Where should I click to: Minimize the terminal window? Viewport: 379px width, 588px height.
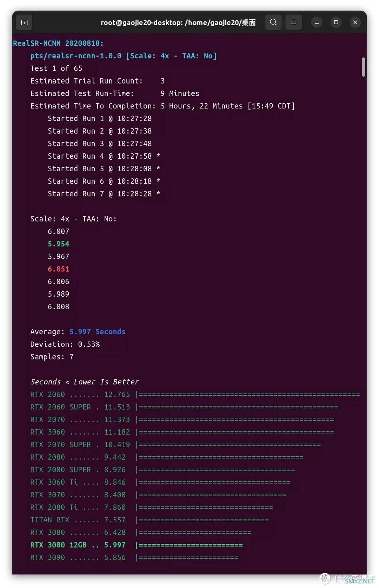click(x=317, y=22)
